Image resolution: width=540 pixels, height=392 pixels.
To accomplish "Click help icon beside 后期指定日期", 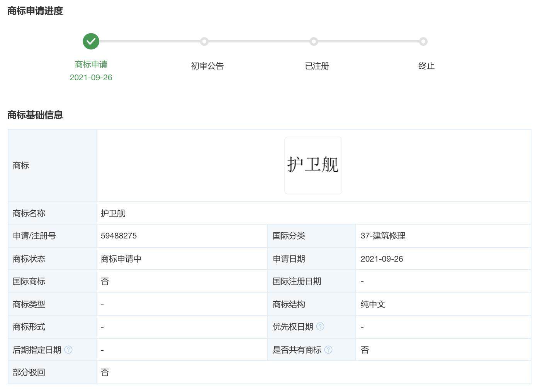I will click(x=68, y=350).
